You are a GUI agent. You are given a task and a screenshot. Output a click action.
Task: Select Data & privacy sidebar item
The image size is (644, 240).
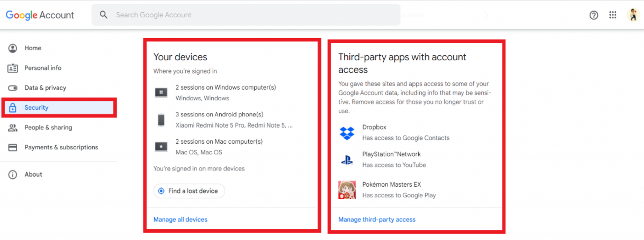tap(45, 88)
